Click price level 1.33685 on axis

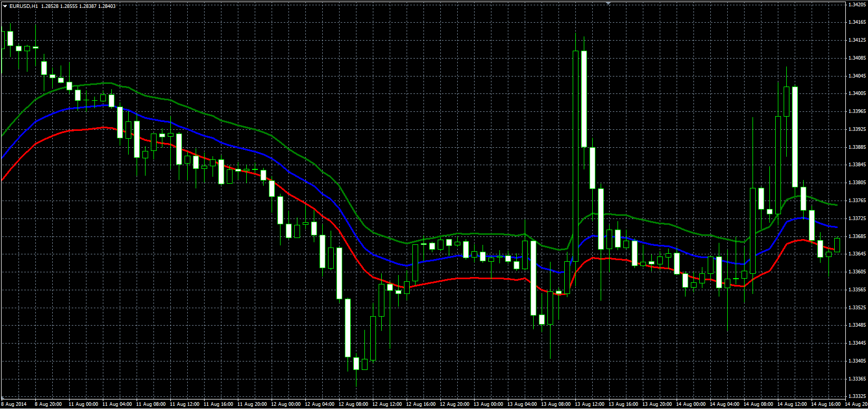857,236
